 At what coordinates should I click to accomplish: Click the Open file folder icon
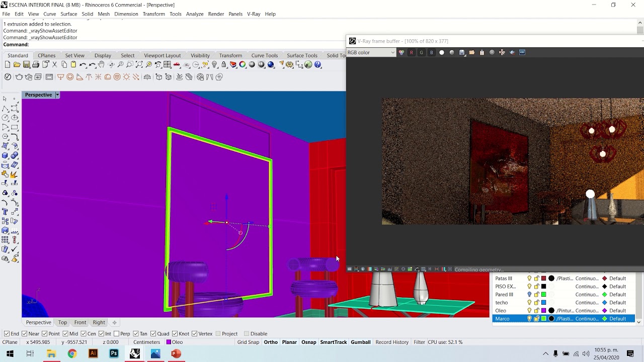coord(17,64)
